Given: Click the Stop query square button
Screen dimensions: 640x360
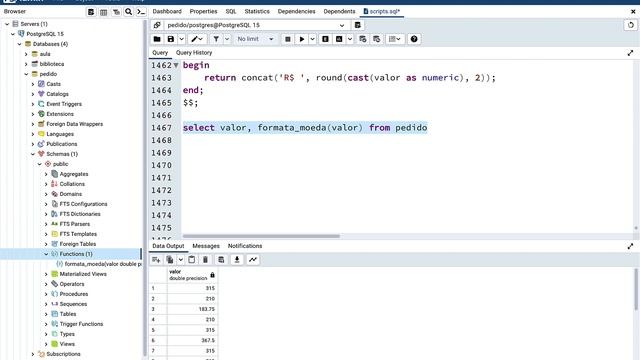Looking at the screenshot, I should [x=288, y=39].
